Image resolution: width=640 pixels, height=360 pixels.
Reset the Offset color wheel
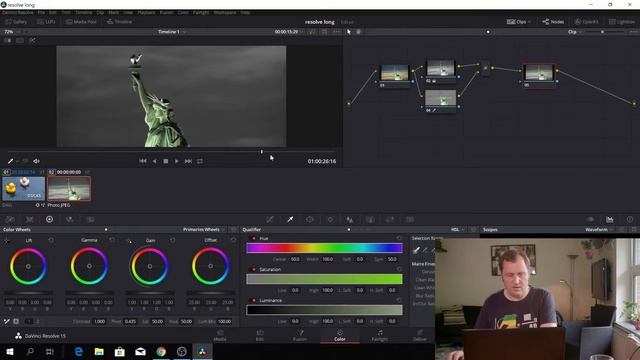click(233, 240)
